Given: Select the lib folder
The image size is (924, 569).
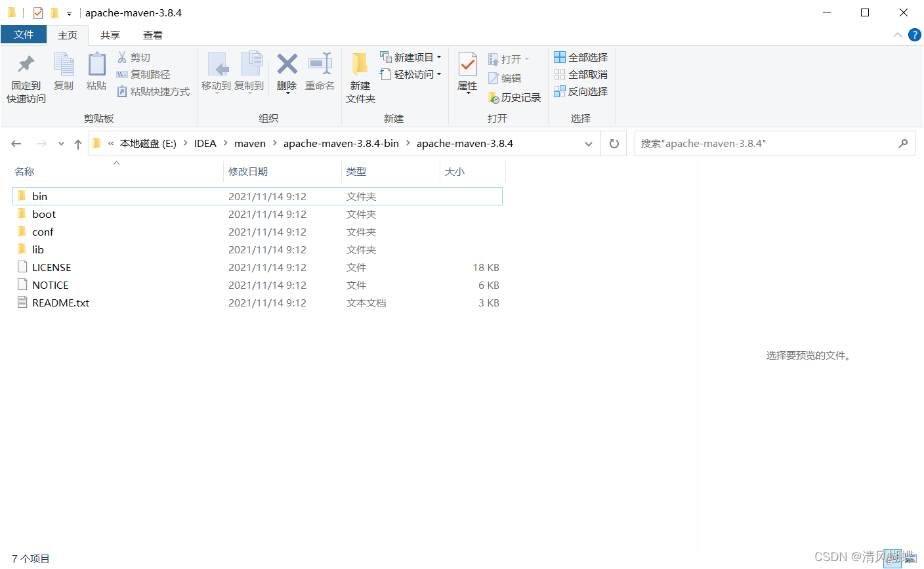Looking at the screenshot, I should 257,249.
